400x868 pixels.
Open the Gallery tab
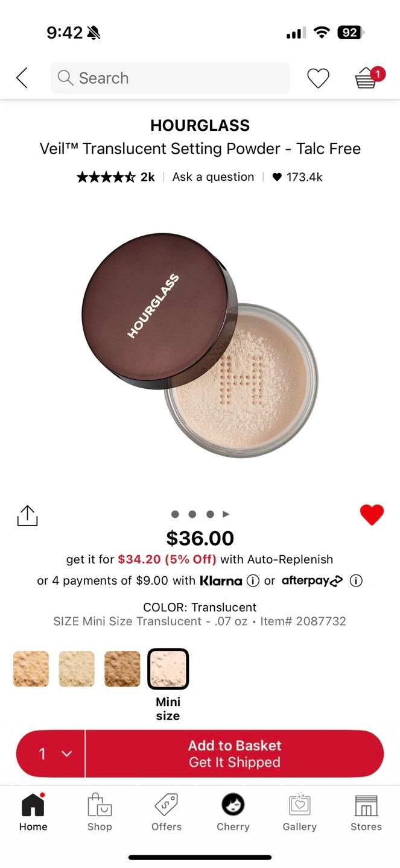300,813
